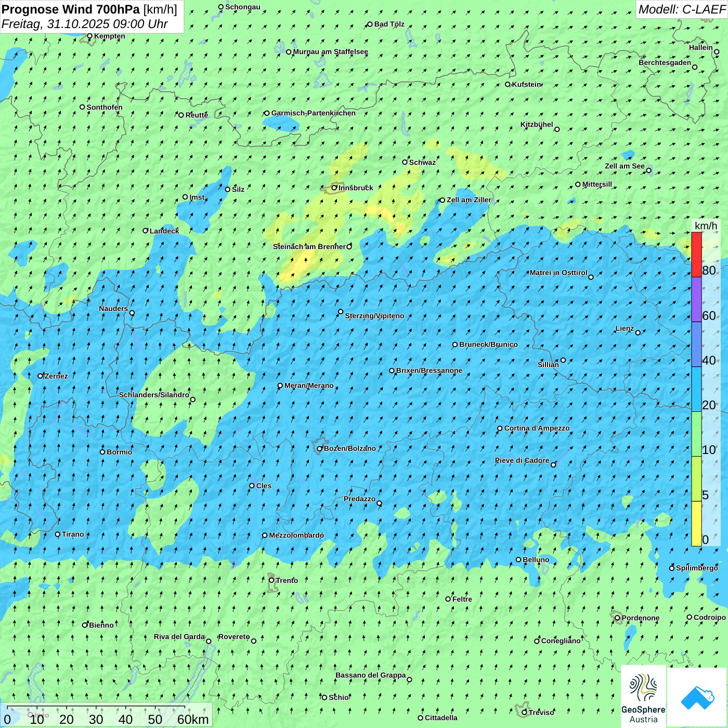728x728 pixels.
Task: Click the Nauders label
Action: [x=113, y=309]
